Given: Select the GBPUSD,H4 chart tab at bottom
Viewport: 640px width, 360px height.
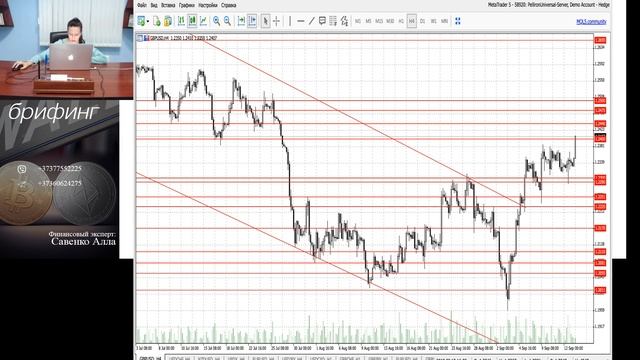Looking at the screenshot, I should (151, 358).
